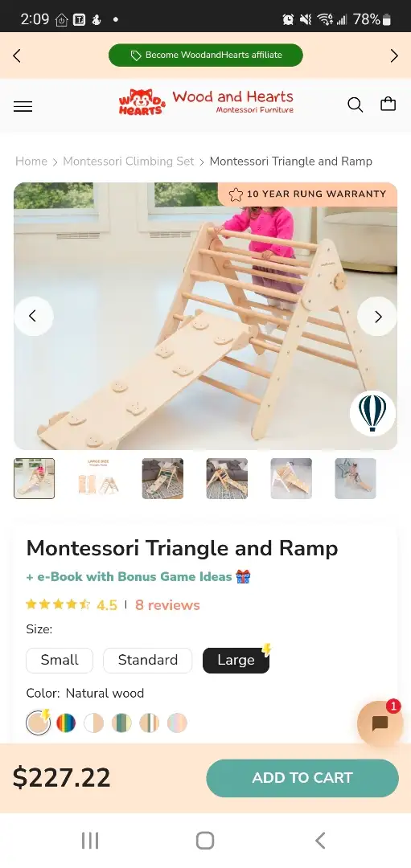Choose the rainbow color swatch
Screen dimensions: 411x868
pyautogui.click(x=66, y=723)
